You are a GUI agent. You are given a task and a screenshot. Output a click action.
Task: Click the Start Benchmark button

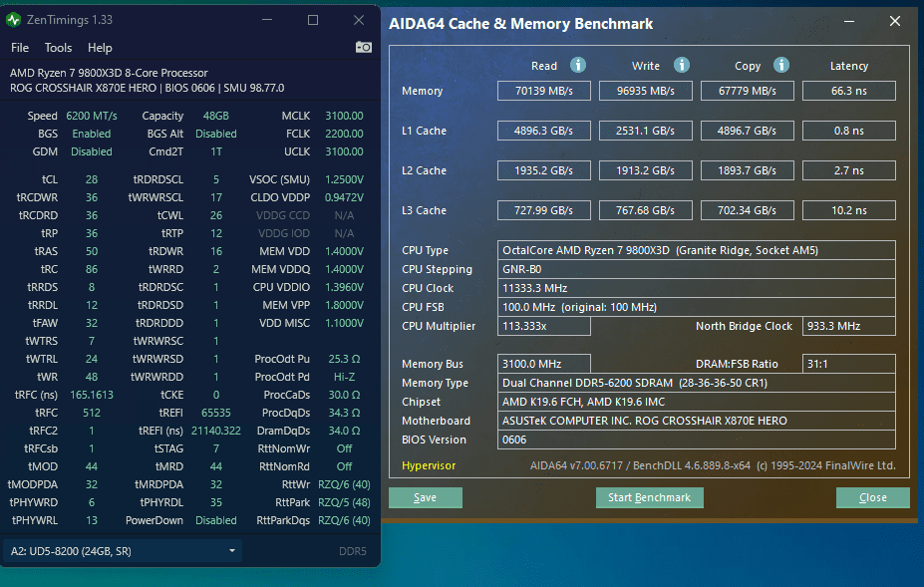650,497
